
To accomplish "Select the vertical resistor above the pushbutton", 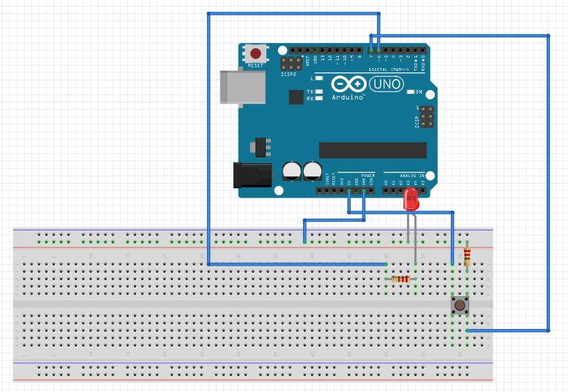I will [x=467, y=257].
